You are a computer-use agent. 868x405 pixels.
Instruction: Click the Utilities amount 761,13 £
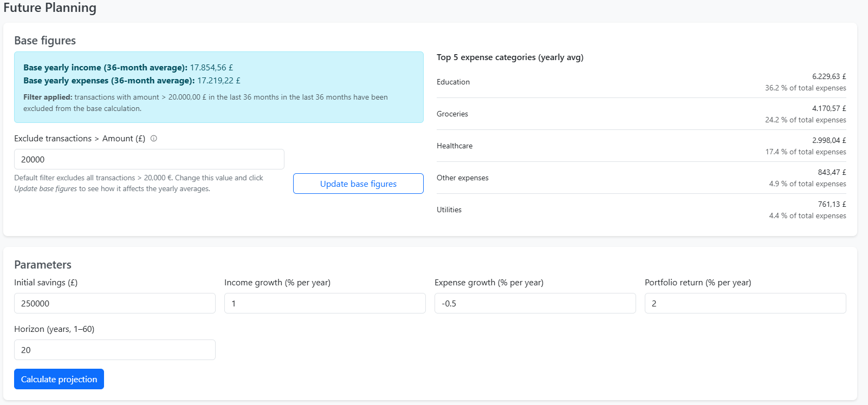point(832,204)
